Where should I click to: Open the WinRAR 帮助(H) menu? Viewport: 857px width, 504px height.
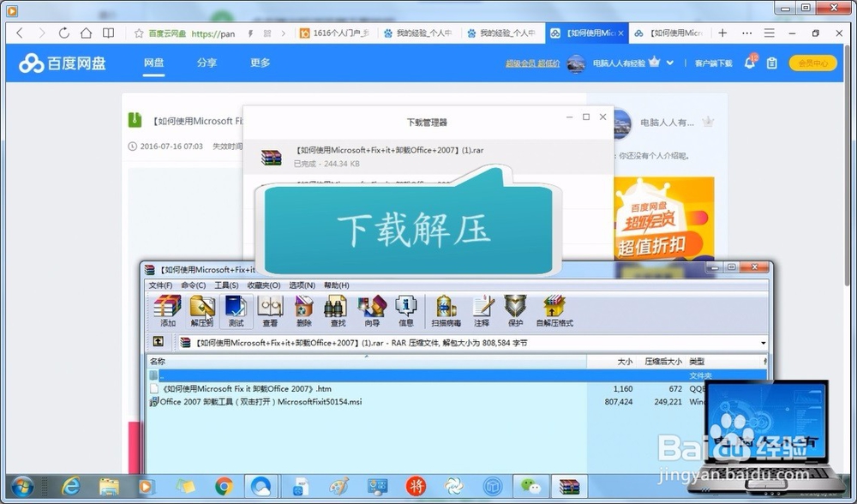336,285
